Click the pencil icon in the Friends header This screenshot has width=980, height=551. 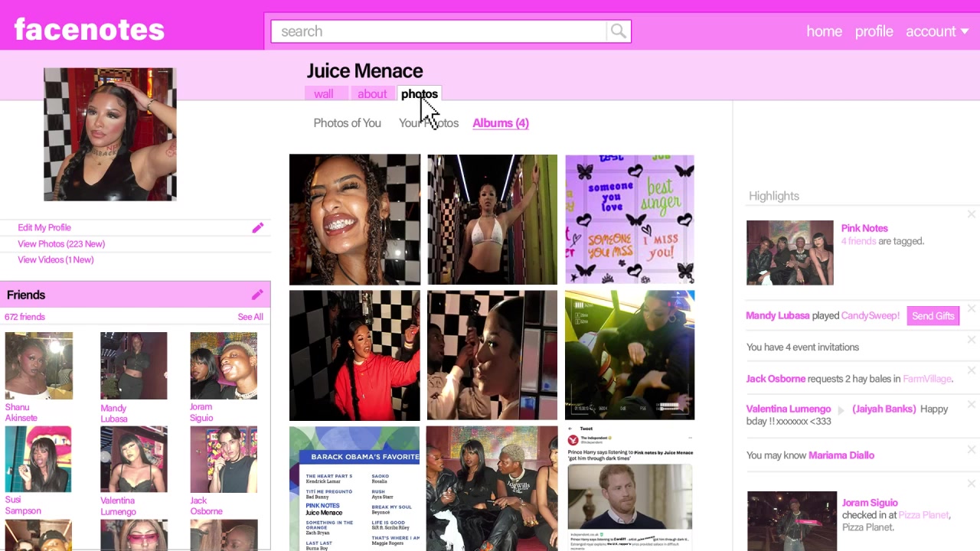(x=257, y=295)
